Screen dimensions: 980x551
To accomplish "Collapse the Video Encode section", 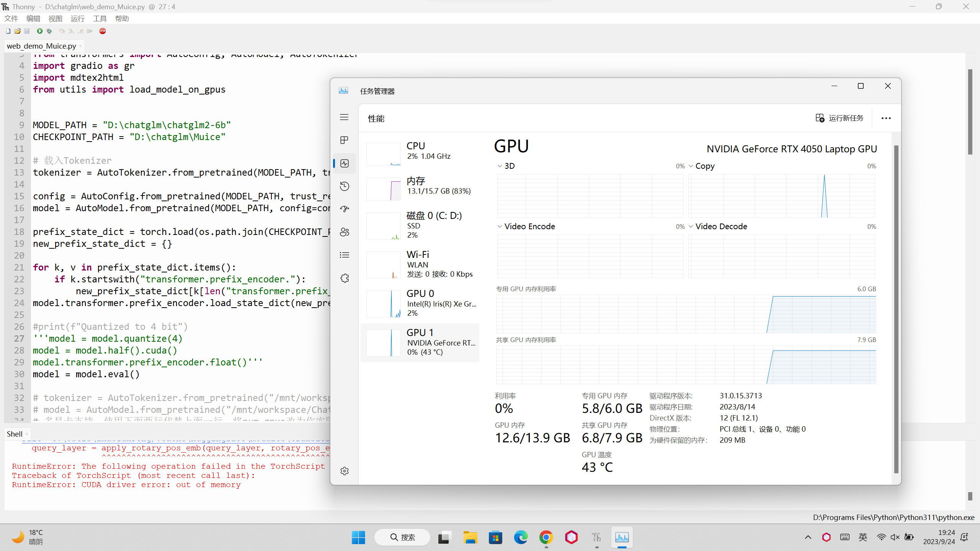I will point(500,226).
